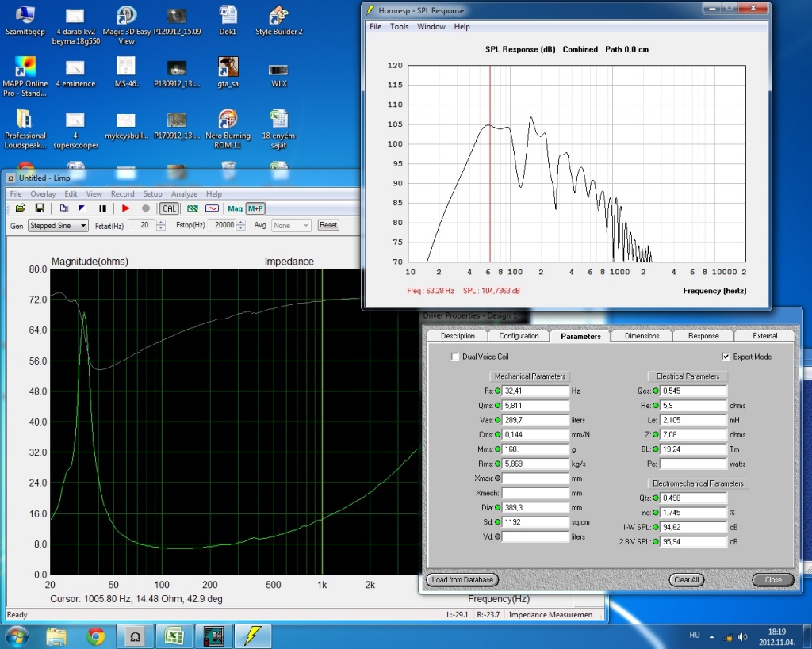This screenshot has height=649, width=812.
Task: Click the pause icon in Limp toolbar
Action: click(102, 208)
